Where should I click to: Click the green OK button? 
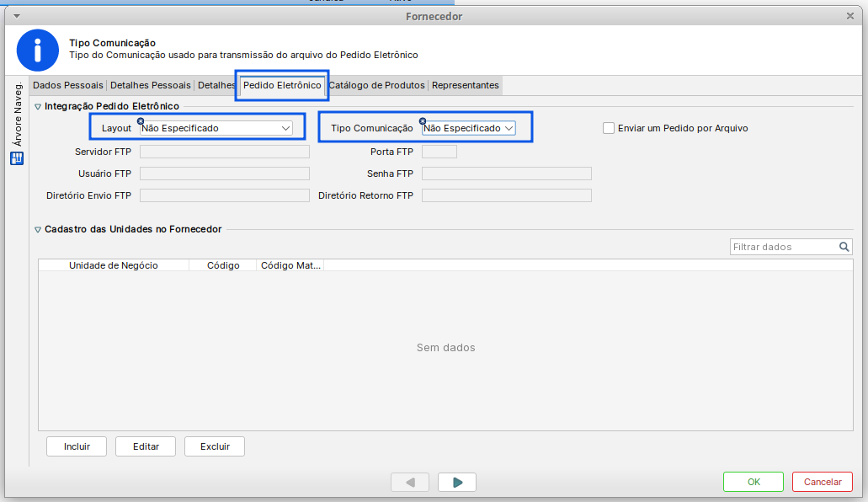(754, 482)
